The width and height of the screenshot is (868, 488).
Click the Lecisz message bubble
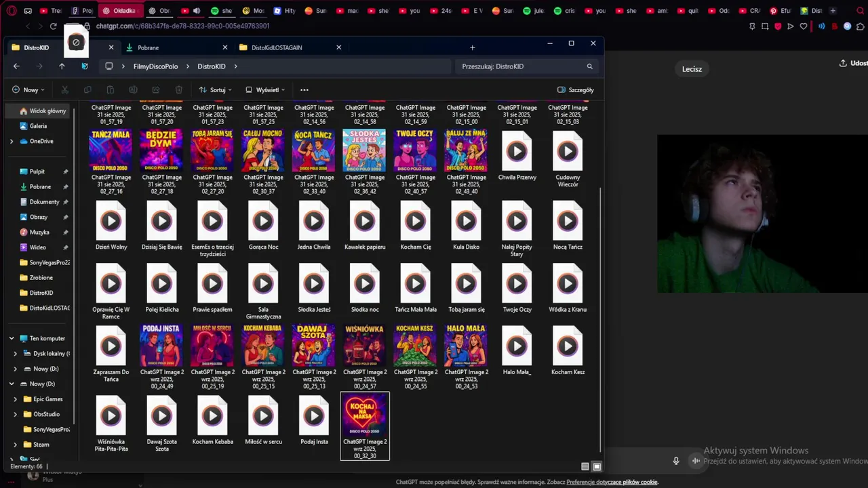tap(692, 69)
